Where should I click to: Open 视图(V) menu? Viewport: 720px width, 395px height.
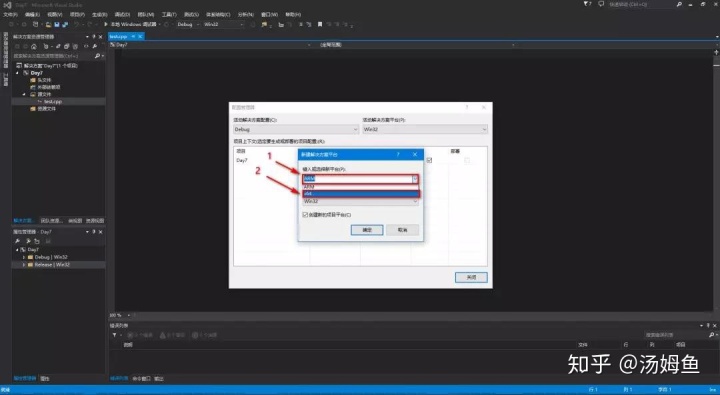(55, 15)
